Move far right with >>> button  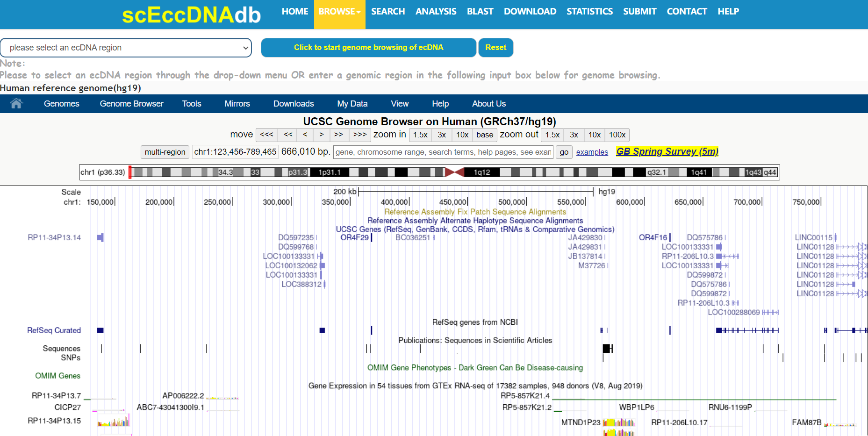[x=360, y=135]
